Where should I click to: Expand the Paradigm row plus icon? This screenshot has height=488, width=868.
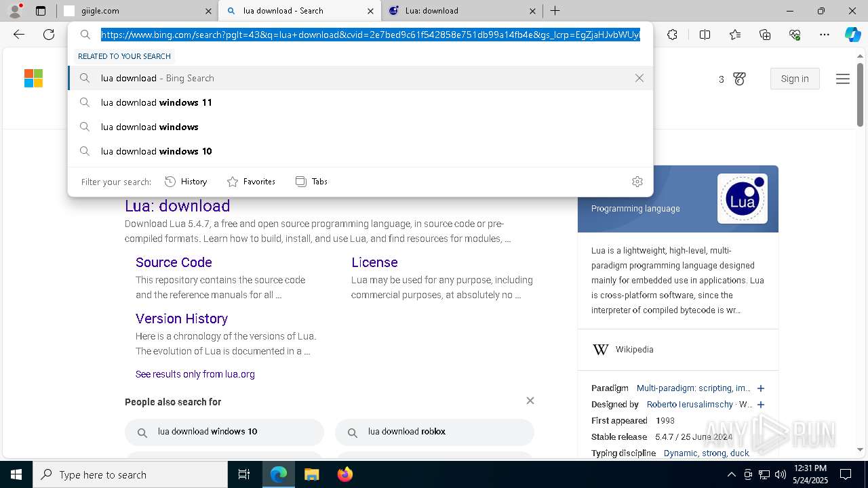pos(760,388)
